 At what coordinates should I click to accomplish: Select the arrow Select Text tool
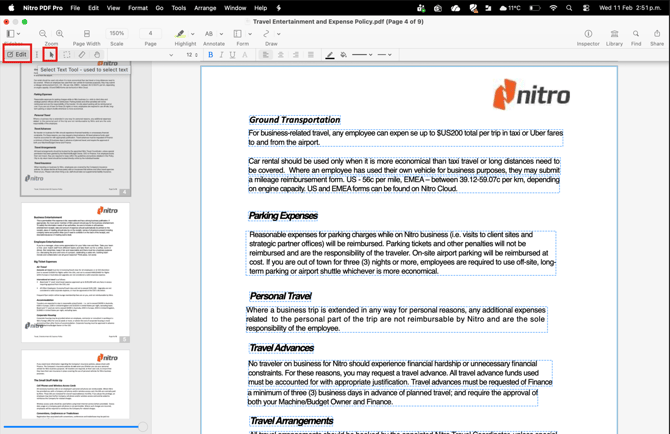click(x=50, y=55)
